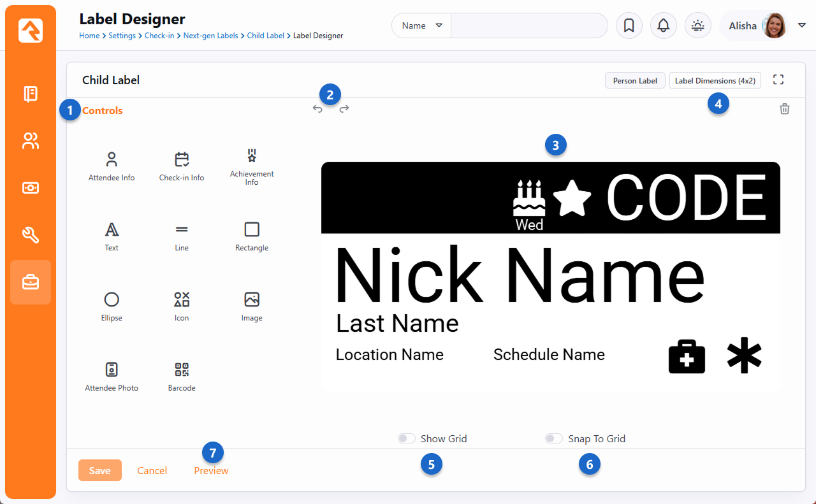Delete selection with trash icon
This screenshot has height=504, width=816.
pos(785,109)
